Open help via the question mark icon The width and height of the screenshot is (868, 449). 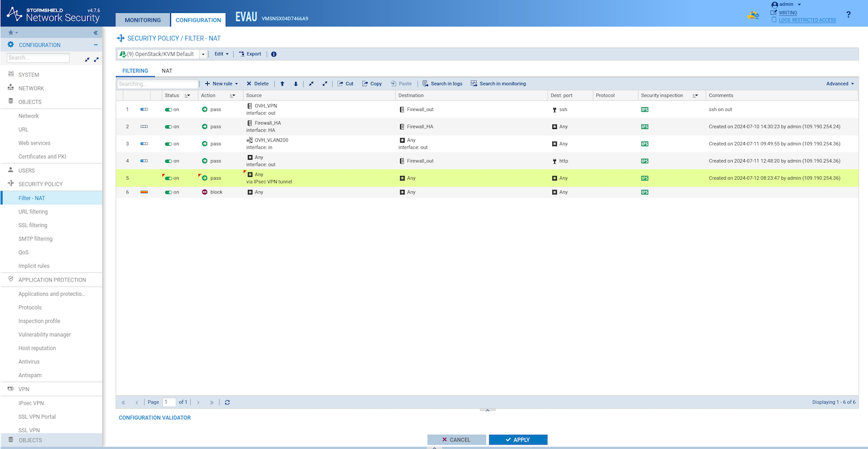point(848,14)
